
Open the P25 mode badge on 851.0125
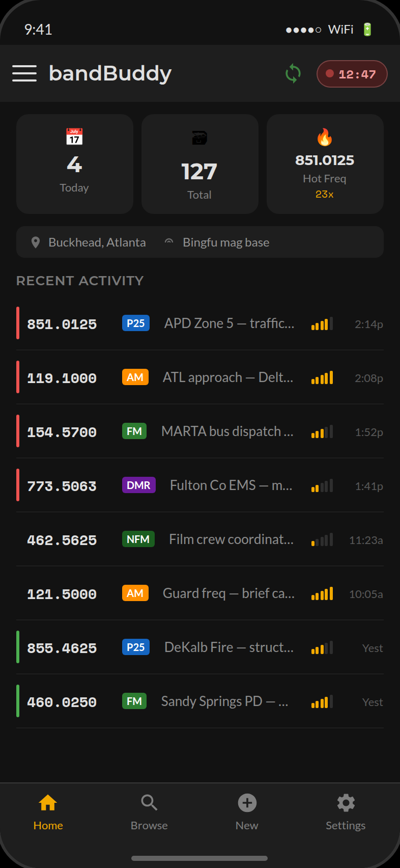click(135, 323)
